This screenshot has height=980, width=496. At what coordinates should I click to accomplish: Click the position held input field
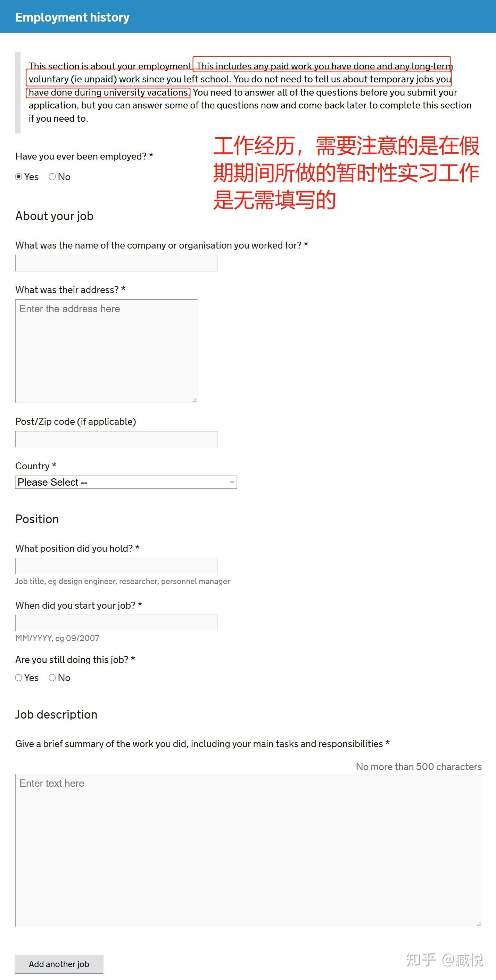pos(116,566)
